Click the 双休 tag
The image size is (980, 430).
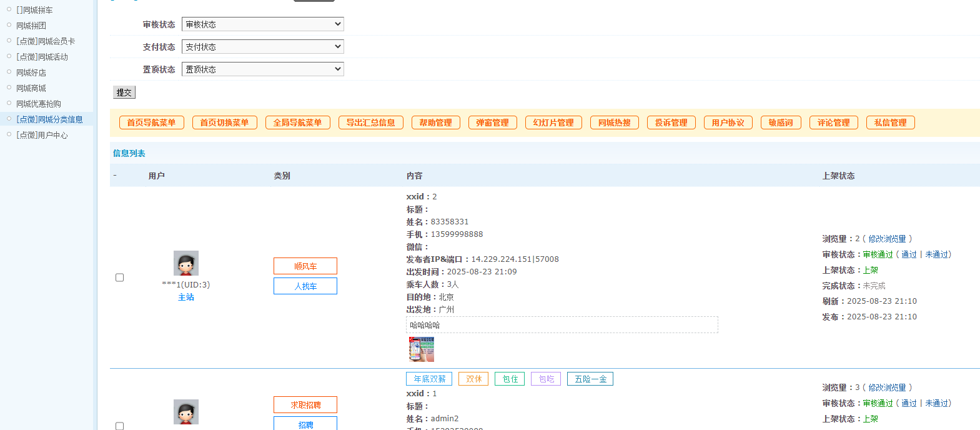(473, 379)
